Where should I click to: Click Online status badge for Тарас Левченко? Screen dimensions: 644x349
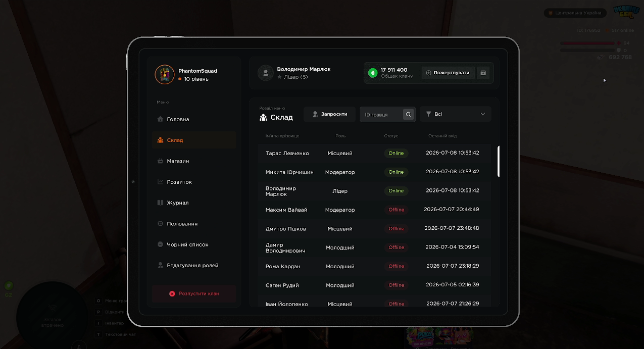click(x=396, y=153)
